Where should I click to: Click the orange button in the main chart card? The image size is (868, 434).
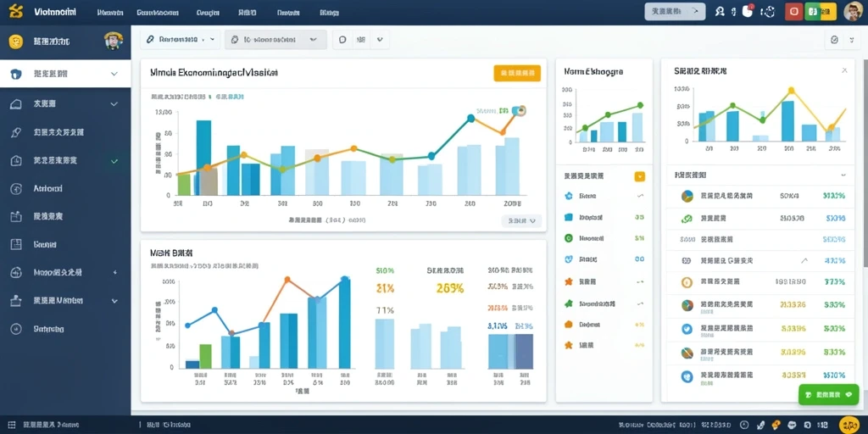(x=517, y=73)
